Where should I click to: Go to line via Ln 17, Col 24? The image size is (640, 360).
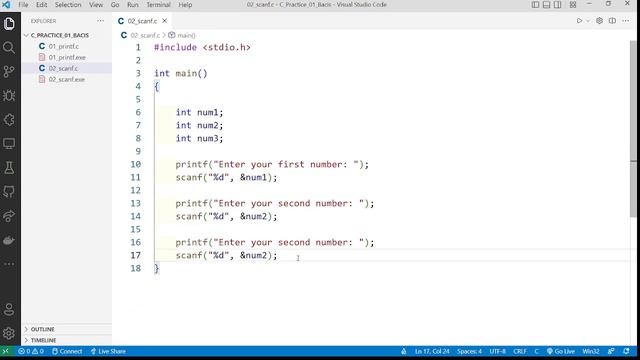pos(432,351)
